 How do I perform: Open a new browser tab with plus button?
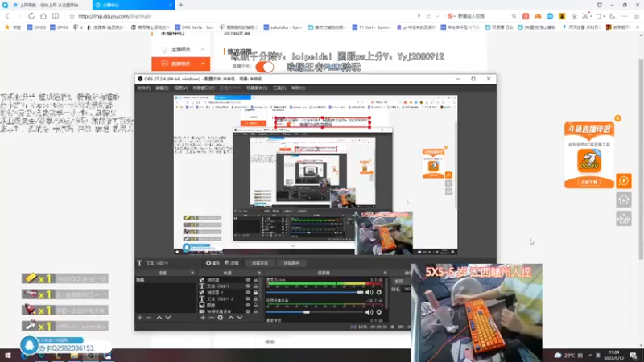180,5
